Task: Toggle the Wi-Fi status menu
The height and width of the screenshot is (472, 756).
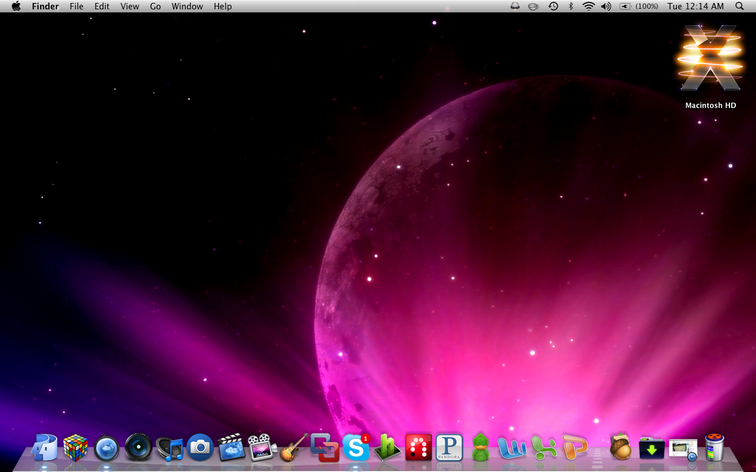Action: click(x=588, y=7)
